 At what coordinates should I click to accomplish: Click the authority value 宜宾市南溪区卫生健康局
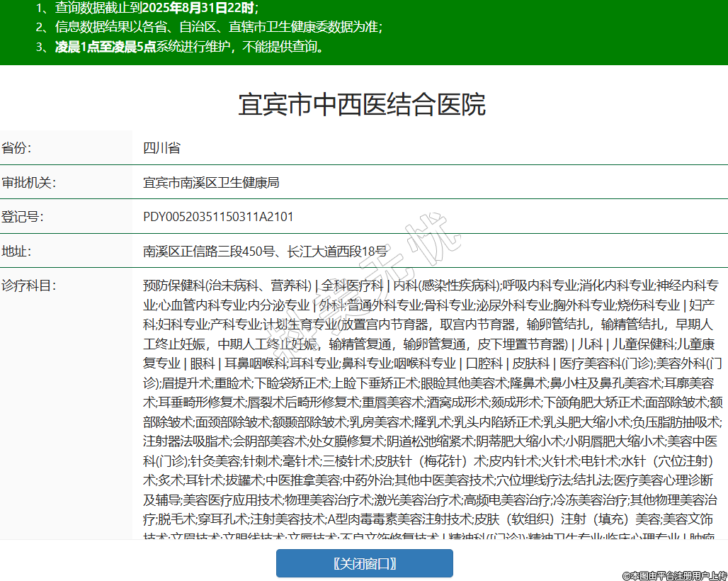(210, 182)
